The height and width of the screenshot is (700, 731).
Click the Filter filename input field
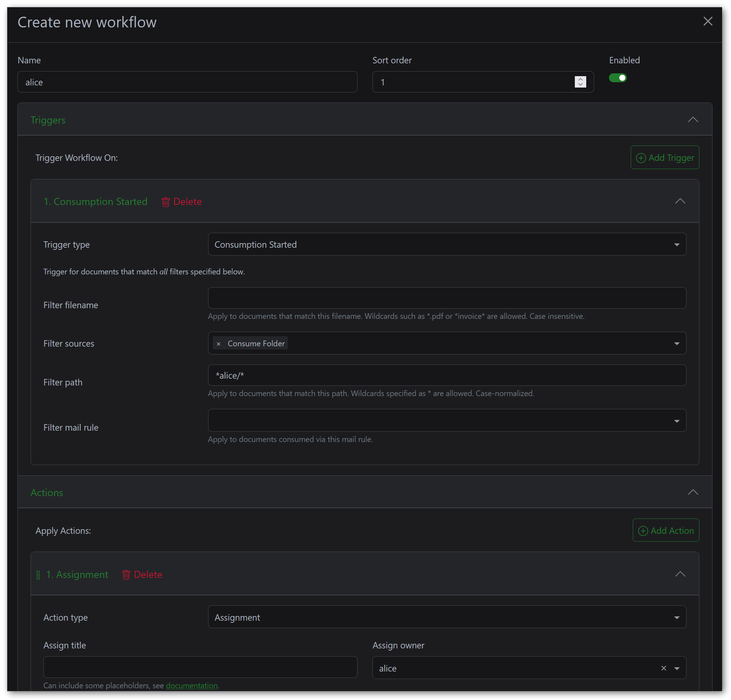tap(447, 298)
